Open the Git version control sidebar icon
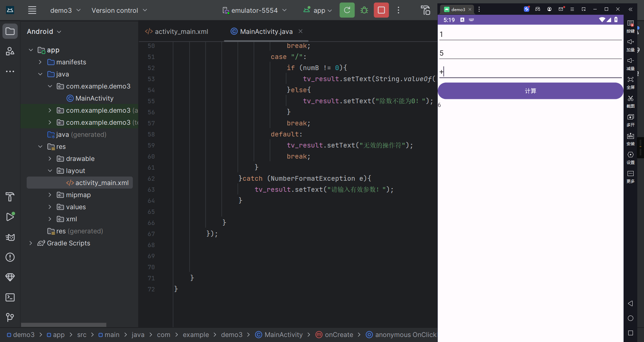The image size is (644, 342). click(x=10, y=317)
